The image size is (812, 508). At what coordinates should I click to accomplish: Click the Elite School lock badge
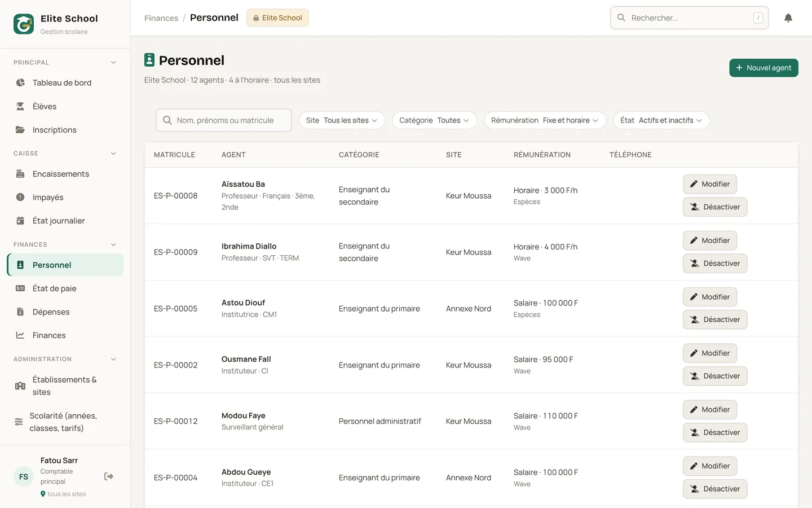(x=277, y=18)
